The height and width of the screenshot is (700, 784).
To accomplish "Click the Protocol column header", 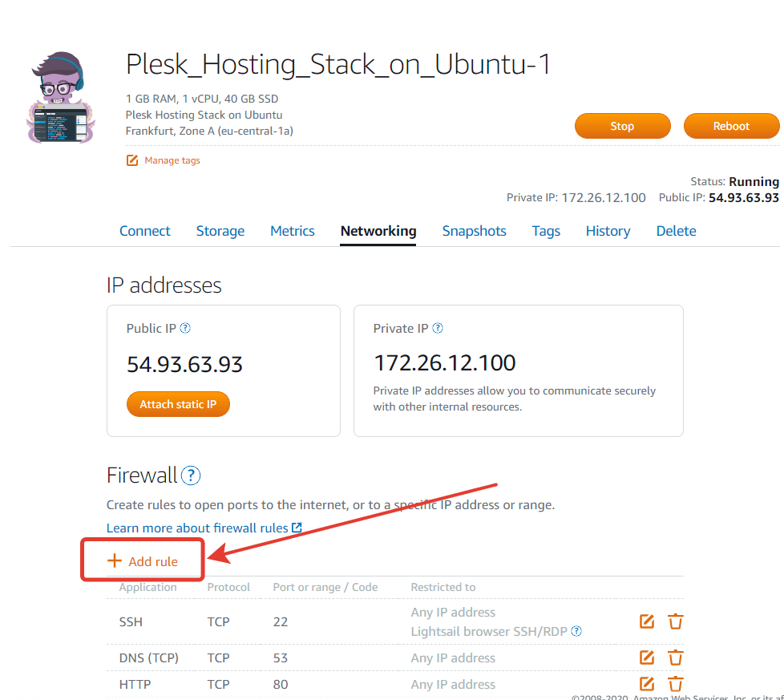I will pyautogui.click(x=228, y=587).
